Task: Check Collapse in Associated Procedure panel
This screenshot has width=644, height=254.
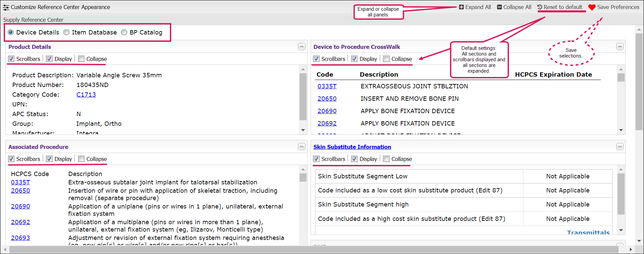Action: click(81, 159)
